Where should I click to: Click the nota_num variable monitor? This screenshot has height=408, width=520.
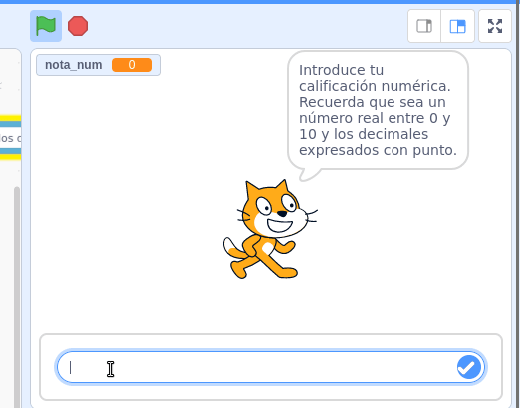click(98, 65)
